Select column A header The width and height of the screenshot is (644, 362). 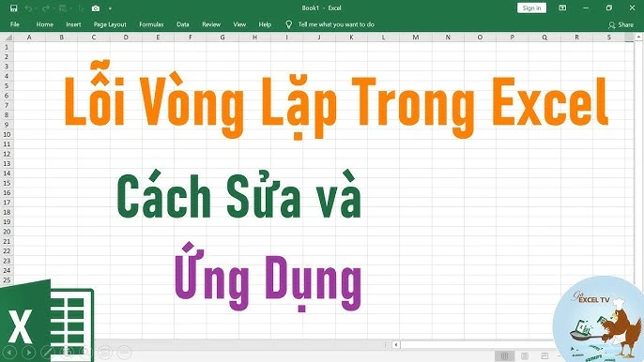click(x=29, y=38)
